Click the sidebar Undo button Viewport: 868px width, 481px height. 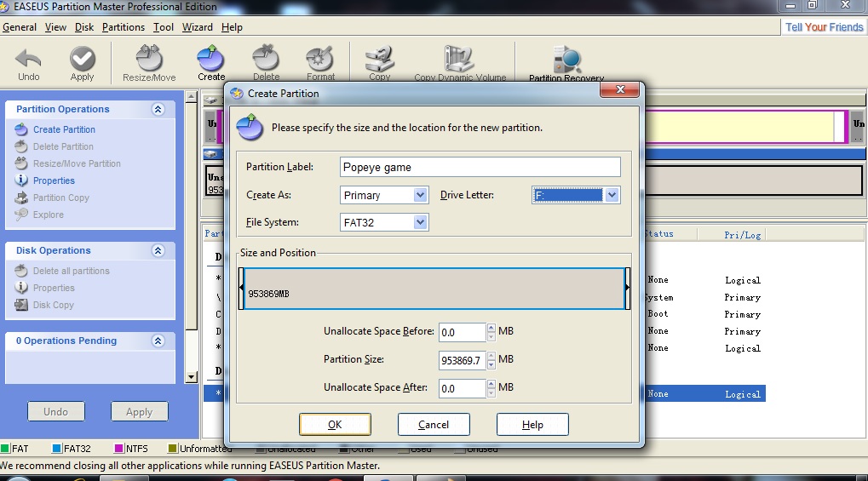click(x=56, y=412)
